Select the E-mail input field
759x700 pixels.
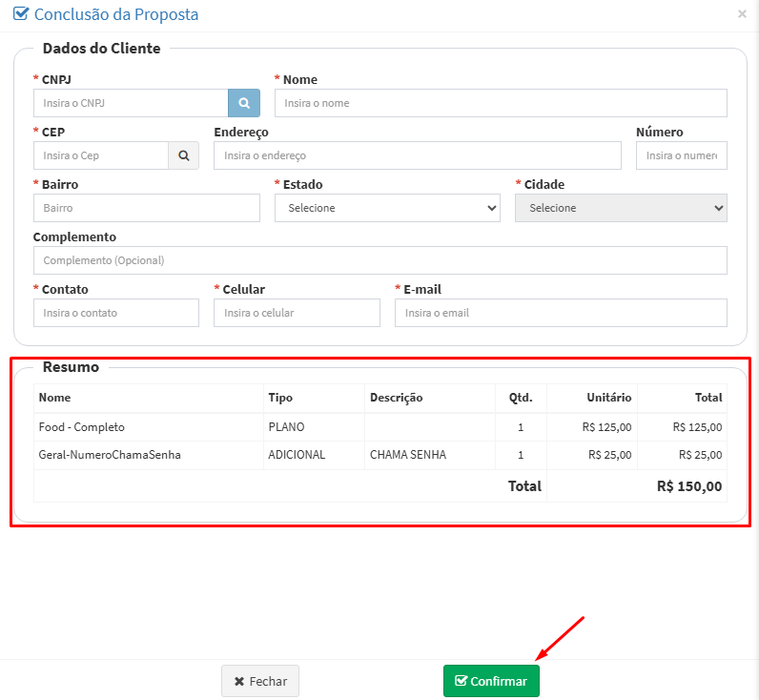pos(561,313)
